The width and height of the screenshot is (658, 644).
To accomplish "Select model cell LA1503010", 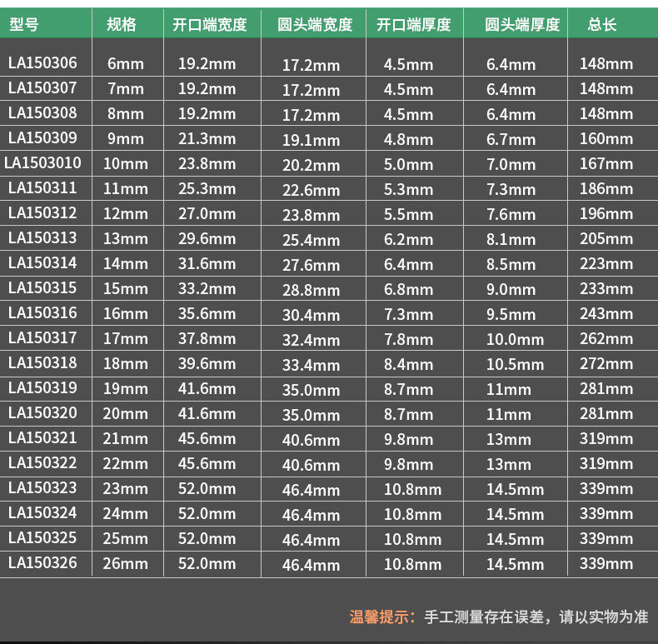I will pos(42,163).
